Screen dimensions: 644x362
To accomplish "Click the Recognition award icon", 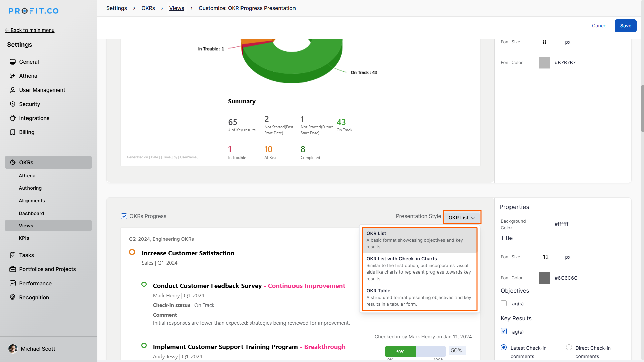I will tap(13, 298).
